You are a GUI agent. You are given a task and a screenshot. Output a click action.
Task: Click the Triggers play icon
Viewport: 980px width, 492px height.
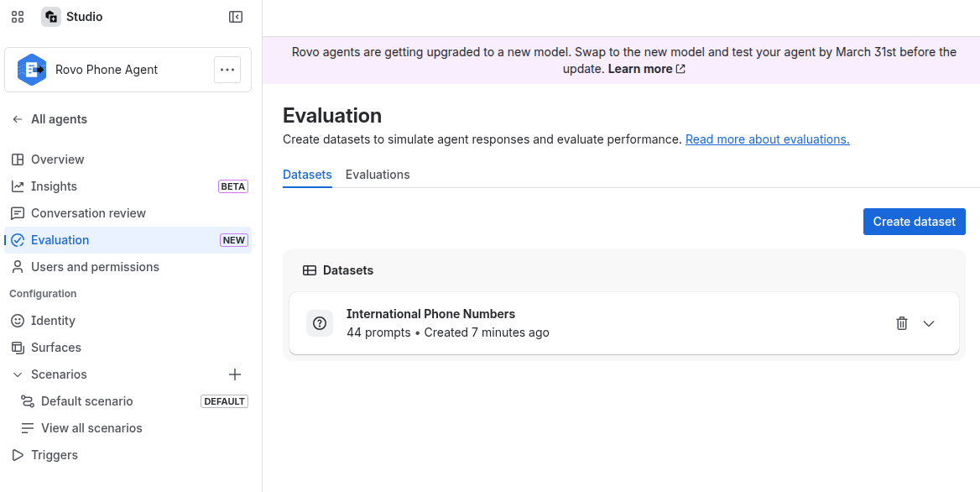point(18,455)
